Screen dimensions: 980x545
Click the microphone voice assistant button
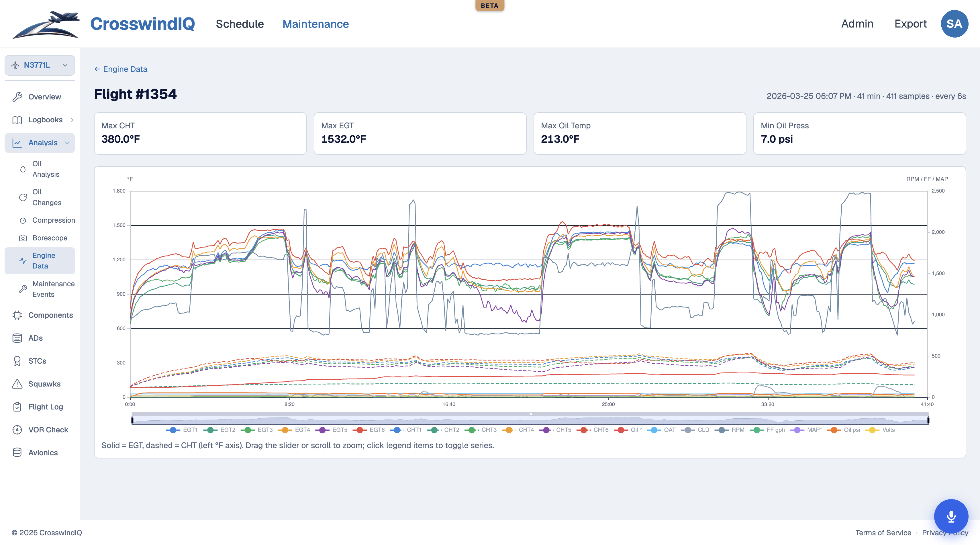[x=951, y=516]
